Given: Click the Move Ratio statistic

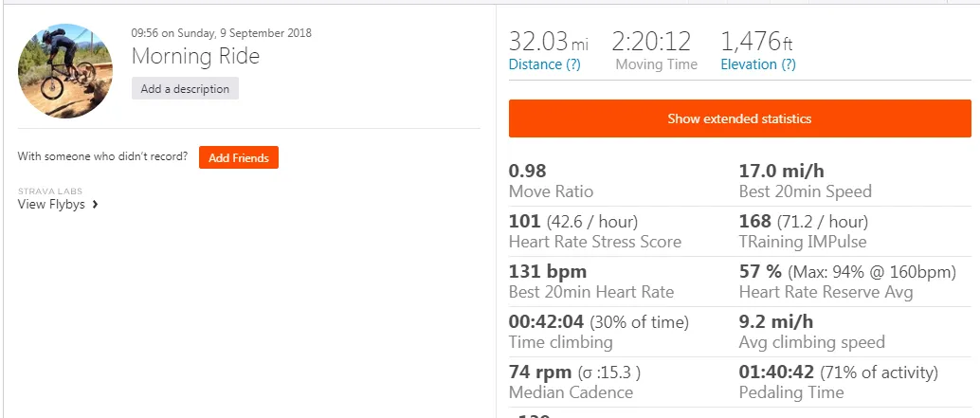Looking at the screenshot, I should (x=551, y=181).
